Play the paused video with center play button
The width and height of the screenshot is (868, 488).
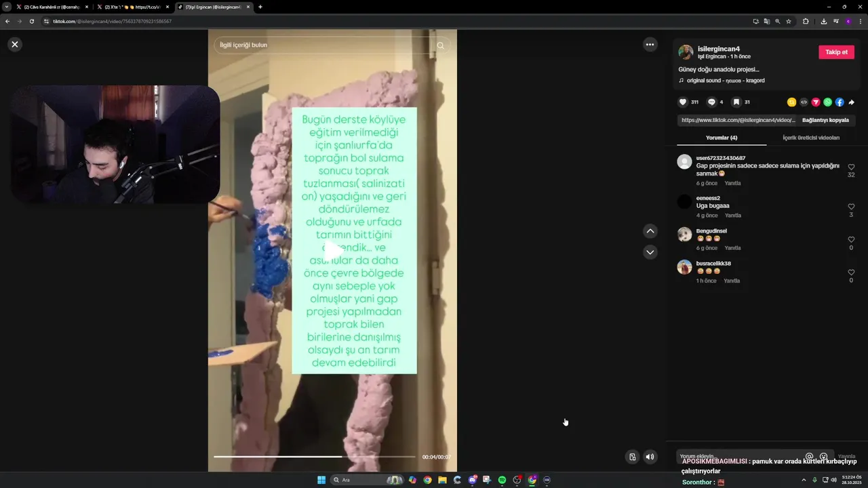pos(332,251)
